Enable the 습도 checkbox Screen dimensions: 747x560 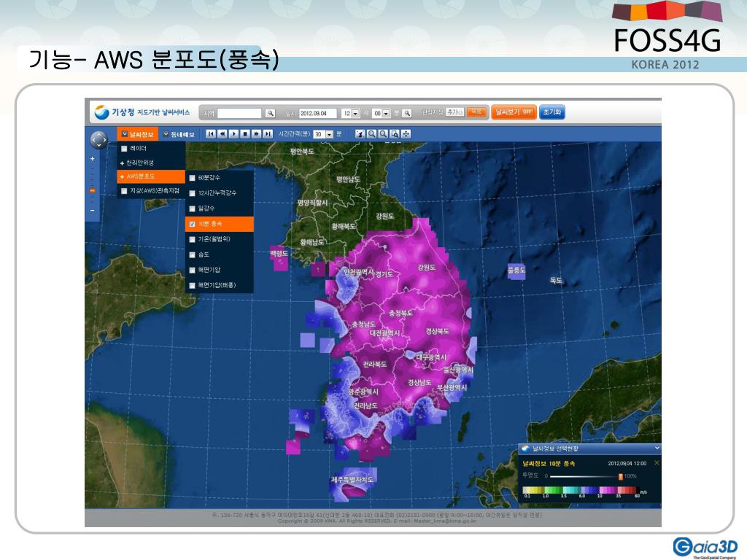pos(192,254)
